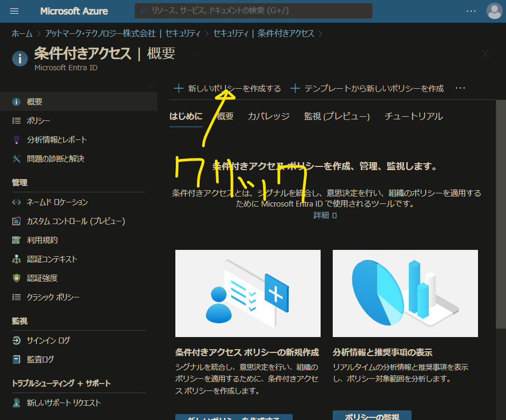The height and width of the screenshot is (420, 506).
Task: Click the plus icon for 新しいポリシーを作成する
Action: pos(179,88)
